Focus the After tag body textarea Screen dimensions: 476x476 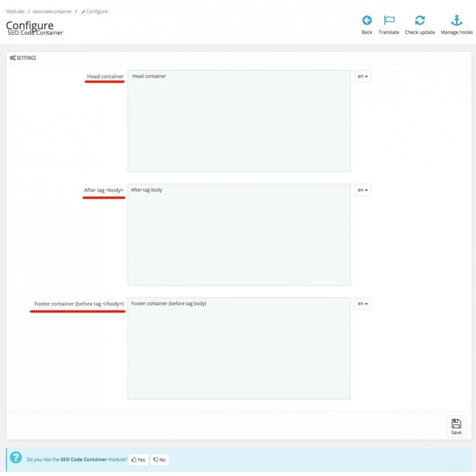click(239, 234)
